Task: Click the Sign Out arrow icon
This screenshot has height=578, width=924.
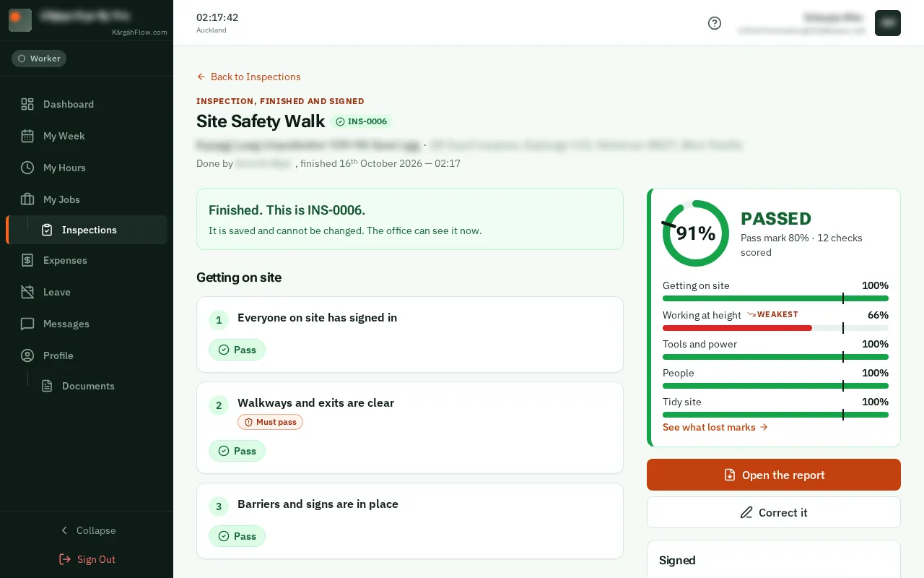Action: pos(65,559)
